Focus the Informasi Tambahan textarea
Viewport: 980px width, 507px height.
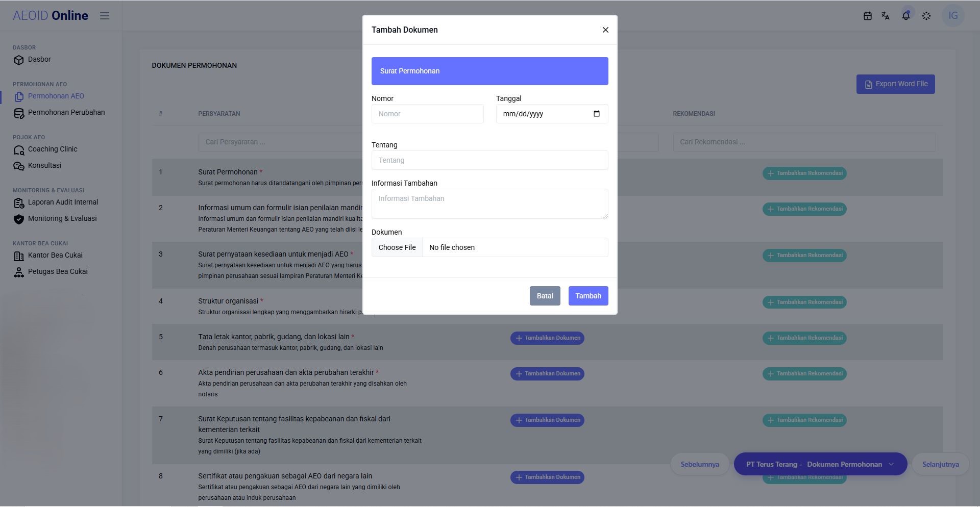pyautogui.click(x=490, y=204)
